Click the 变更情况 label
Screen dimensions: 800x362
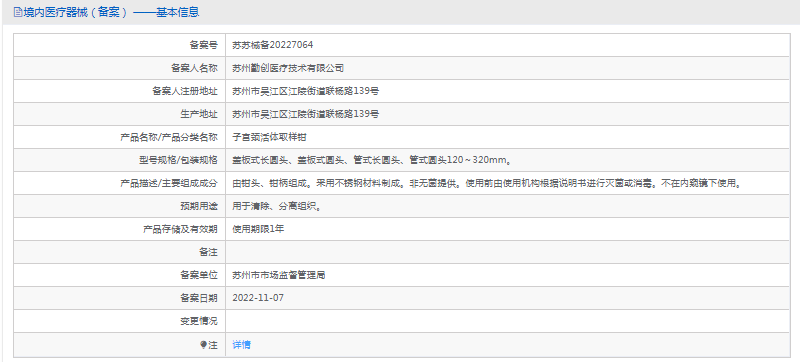point(199,321)
